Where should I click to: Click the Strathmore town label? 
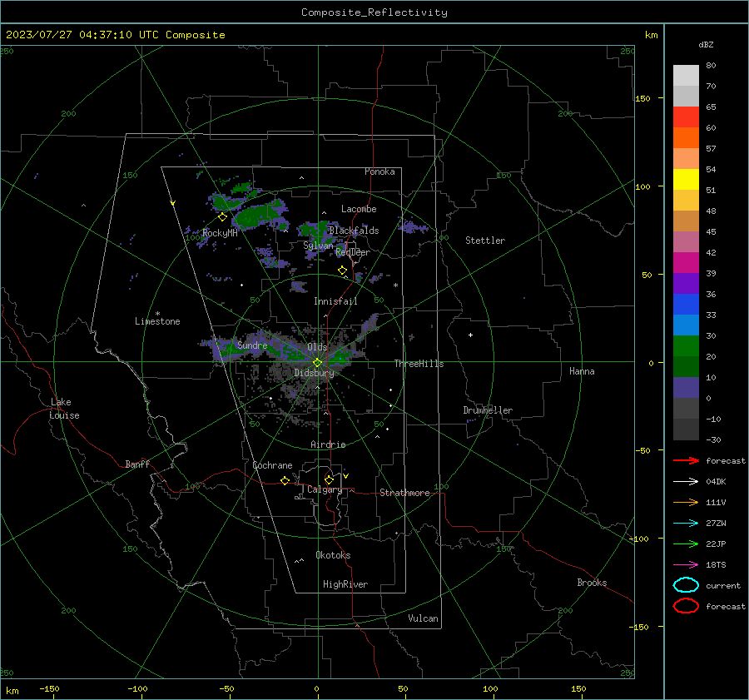coord(404,493)
